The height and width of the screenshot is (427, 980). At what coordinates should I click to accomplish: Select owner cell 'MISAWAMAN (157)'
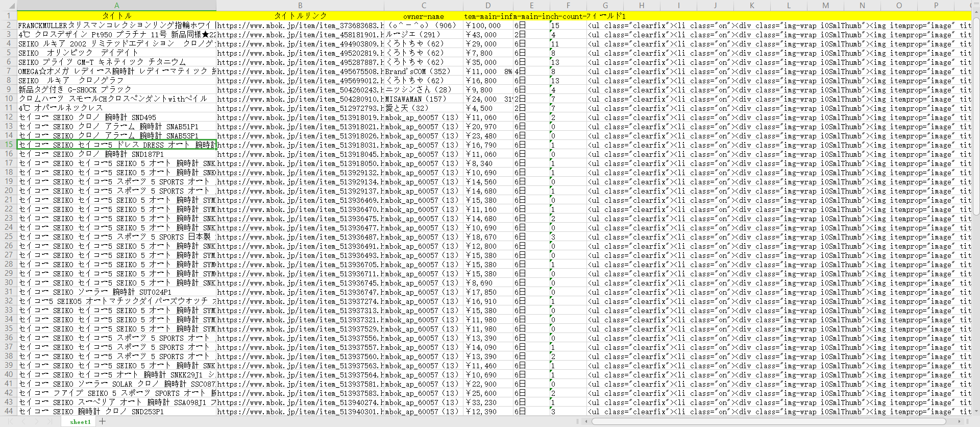[424, 99]
